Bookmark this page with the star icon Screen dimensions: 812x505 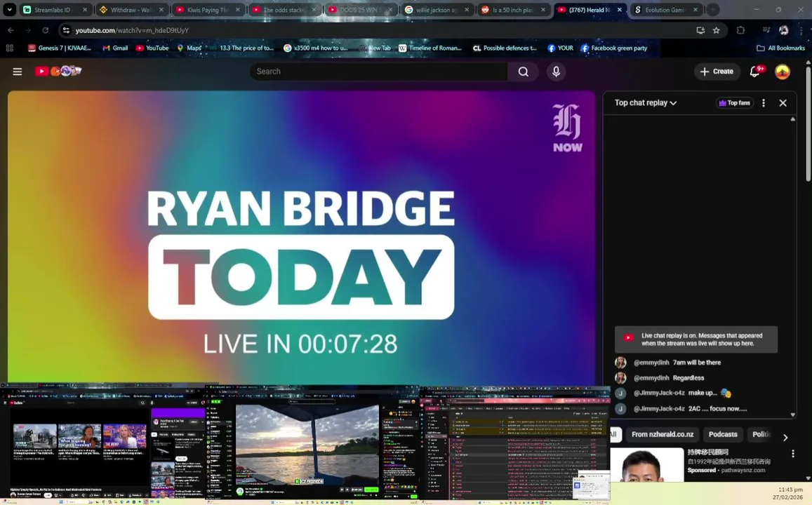(716, 31)
